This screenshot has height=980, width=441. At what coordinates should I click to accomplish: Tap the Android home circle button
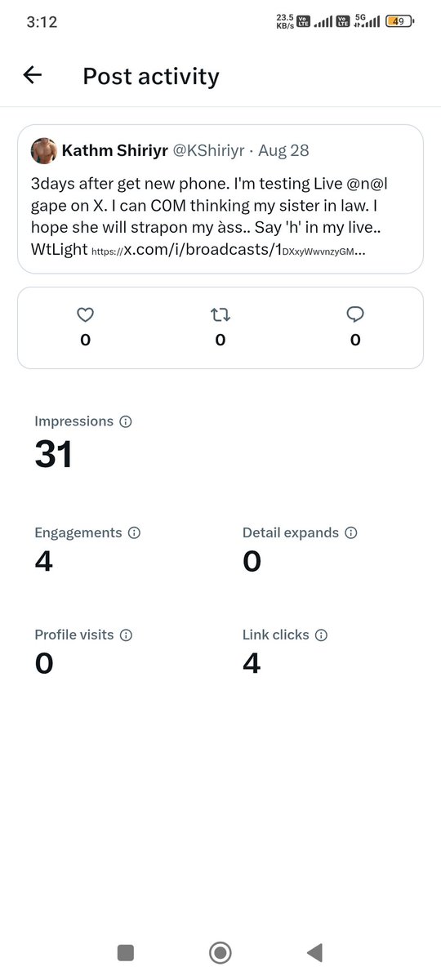(x=220, y=952)
